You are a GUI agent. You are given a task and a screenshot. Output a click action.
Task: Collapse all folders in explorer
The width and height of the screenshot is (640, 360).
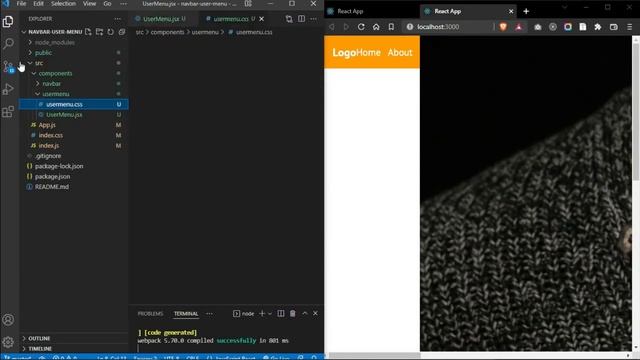pos(122,32)
